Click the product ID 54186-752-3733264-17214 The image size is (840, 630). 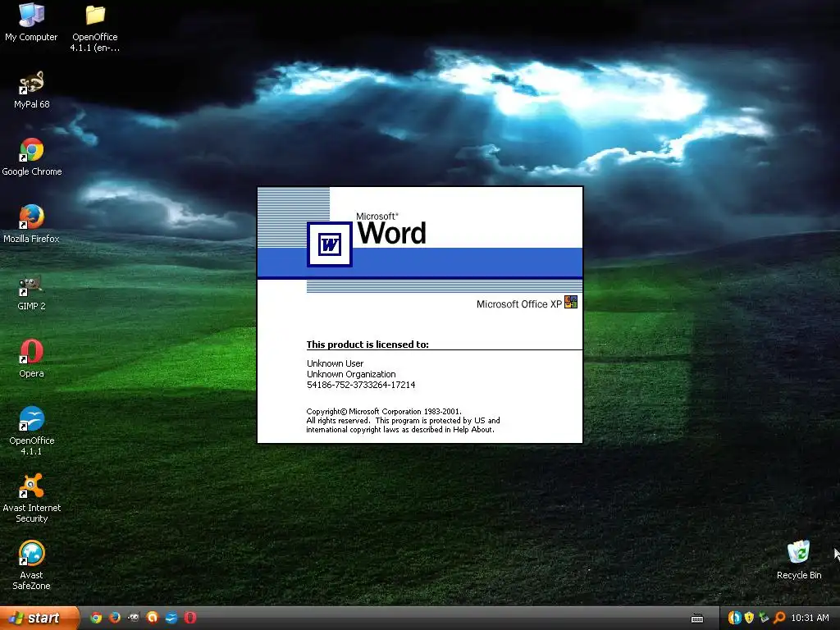click(x=361, y=385)
